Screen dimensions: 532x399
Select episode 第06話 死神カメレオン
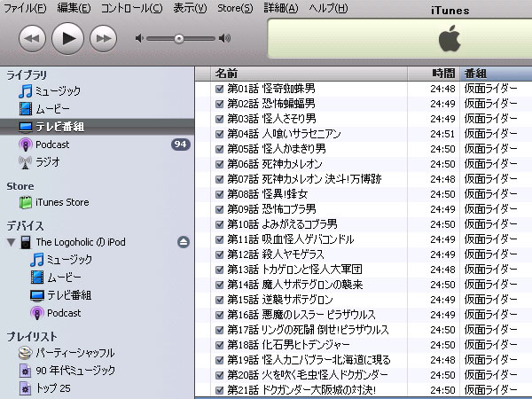[275, 164]
